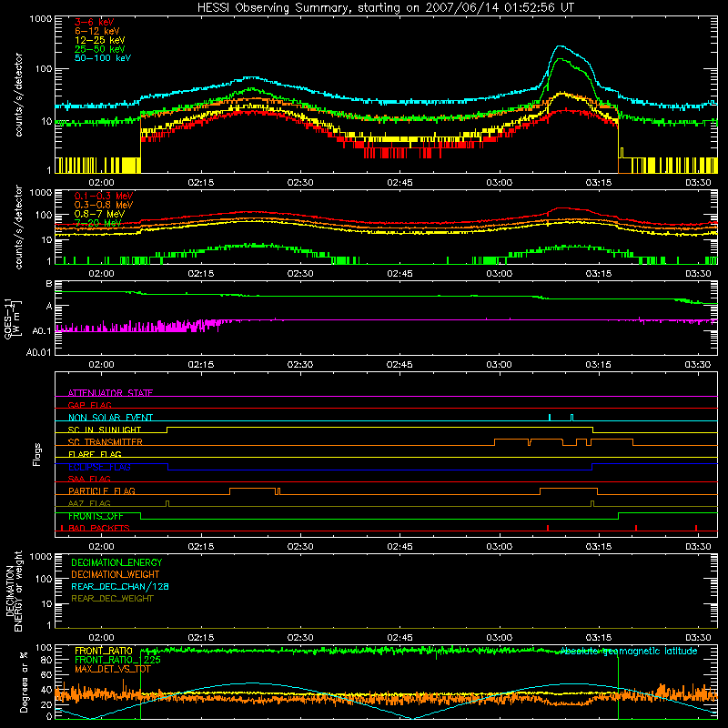Click the 02:45 tick label under top plot
The width and height of the screenshot is (728, 728).
click(x=399, y=183)
